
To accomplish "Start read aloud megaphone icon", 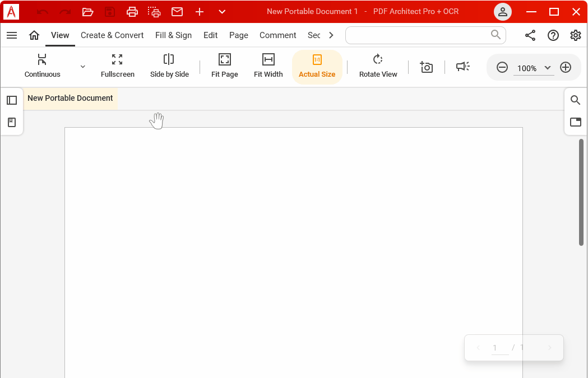I will (x=463, y=67).
